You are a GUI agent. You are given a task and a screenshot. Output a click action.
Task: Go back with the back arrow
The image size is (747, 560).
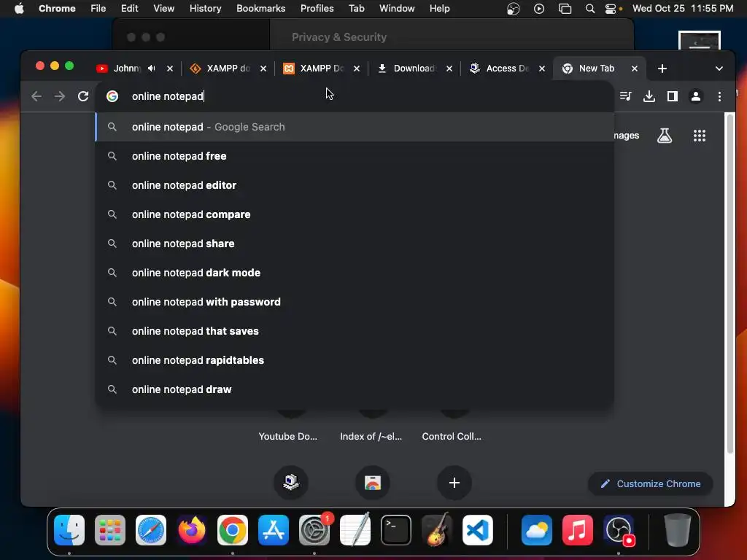point(36,97)
